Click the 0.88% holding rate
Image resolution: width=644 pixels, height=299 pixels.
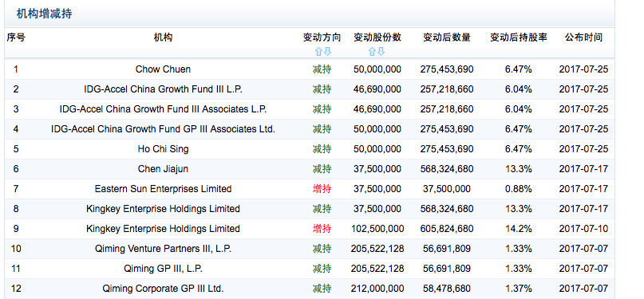tap(519, 189)
